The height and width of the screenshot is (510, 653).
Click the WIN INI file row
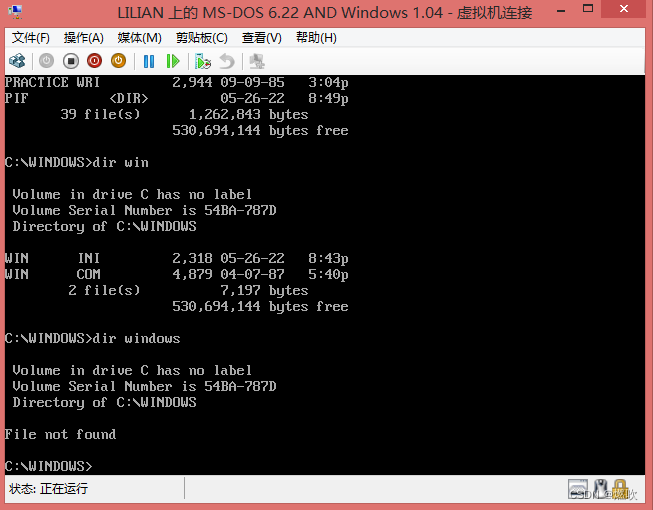[177, 259]
